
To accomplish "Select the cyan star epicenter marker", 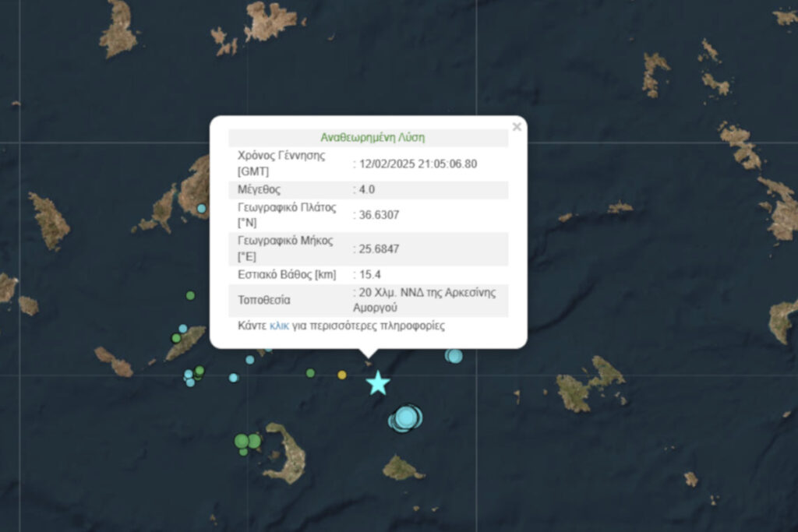I will pos(378,383).
